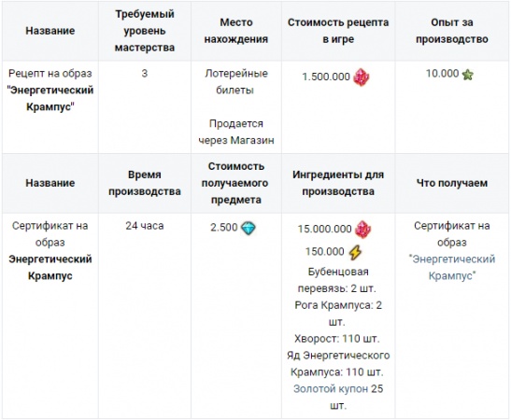Click the blue diamond icon beside 2.500
511x420 pixels.
click(x=248, y=228)
